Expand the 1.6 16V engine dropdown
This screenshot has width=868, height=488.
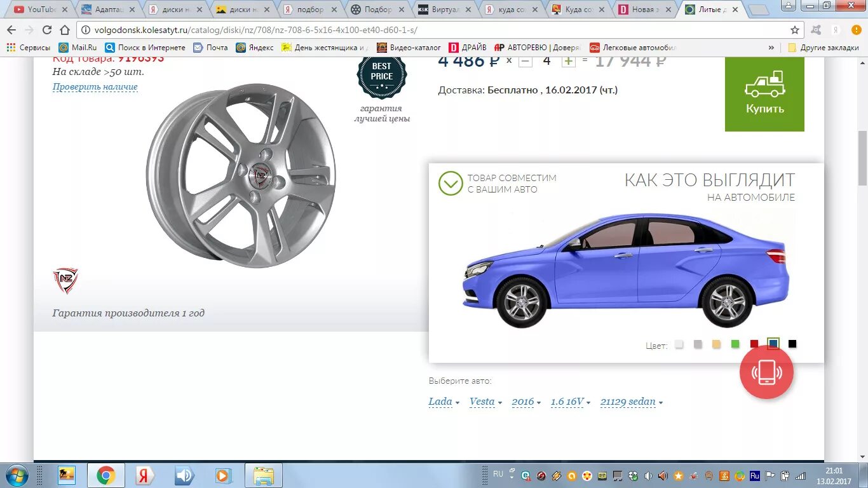571,402
